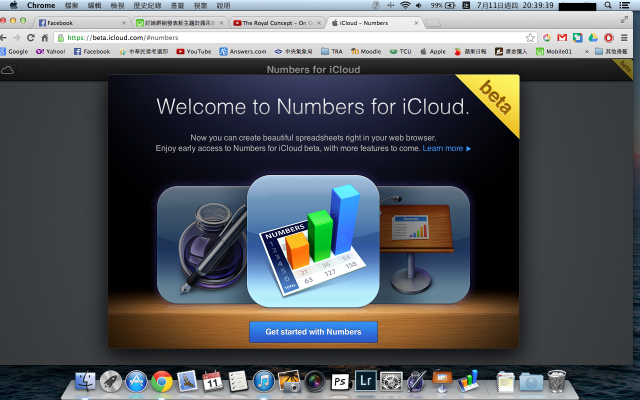Open the Pages app in the Dock
This screenshot has height=400, width=640.
[x=417, y=381]
